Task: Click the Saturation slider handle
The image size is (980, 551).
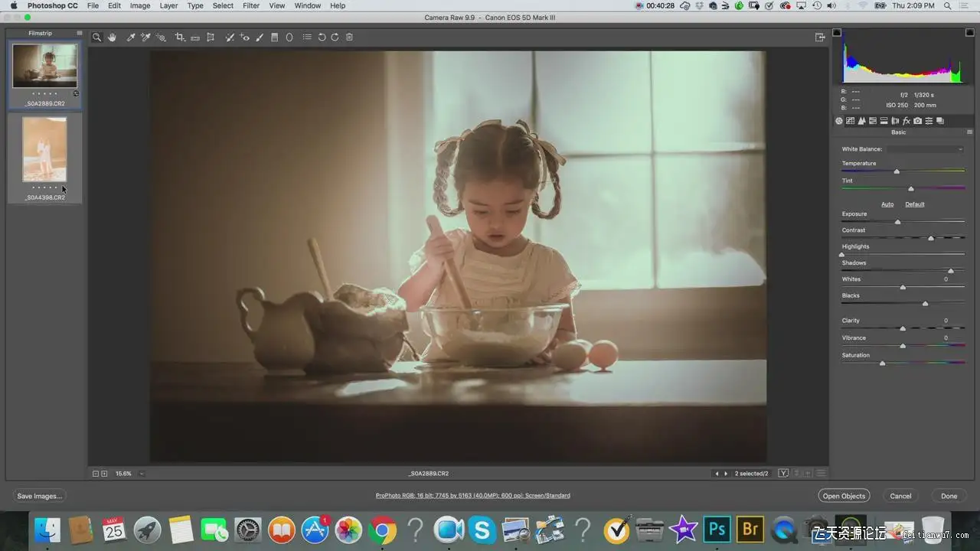Action: point(883,364)
